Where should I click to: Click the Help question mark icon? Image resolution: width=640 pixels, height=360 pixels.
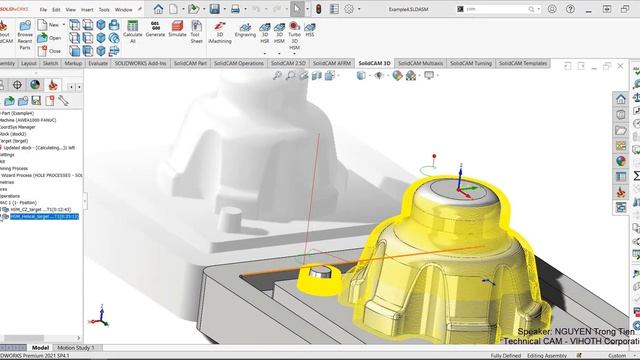(x=571, y=9)
